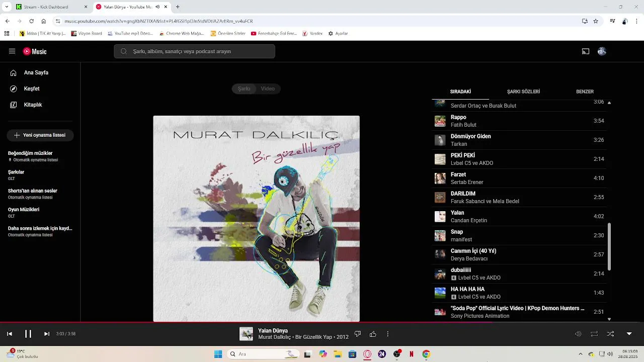644x362 pixels.
Task: Seek on the red song progress bar
Action: 322,322
